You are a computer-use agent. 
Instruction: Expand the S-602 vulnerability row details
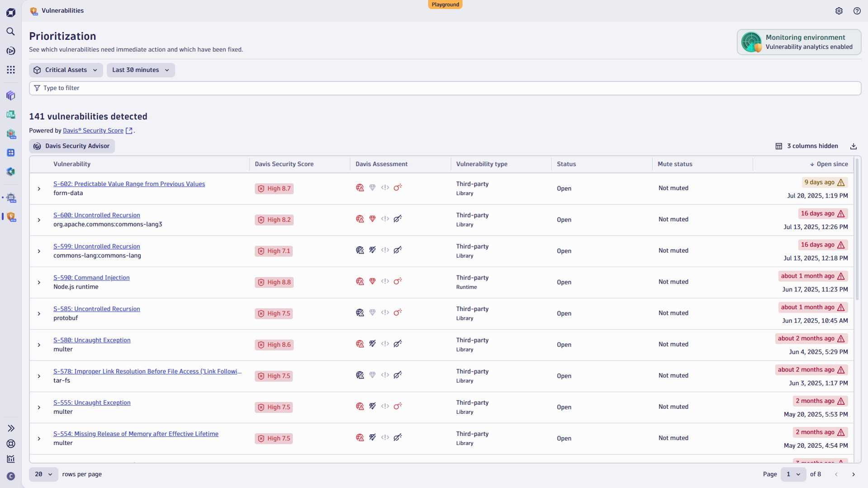(x=38, y=189)
